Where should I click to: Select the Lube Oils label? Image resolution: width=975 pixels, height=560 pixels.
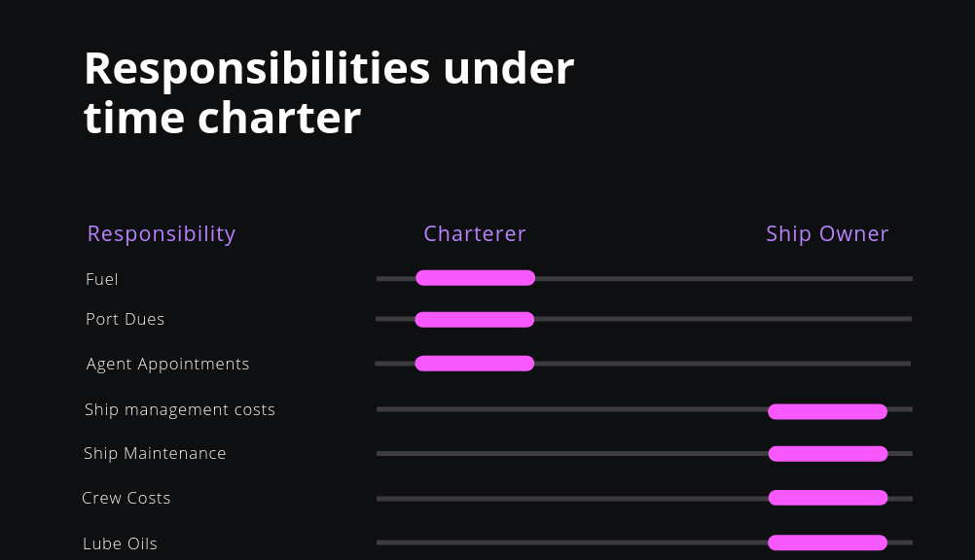pyautogui.click(x=120, y=543)
